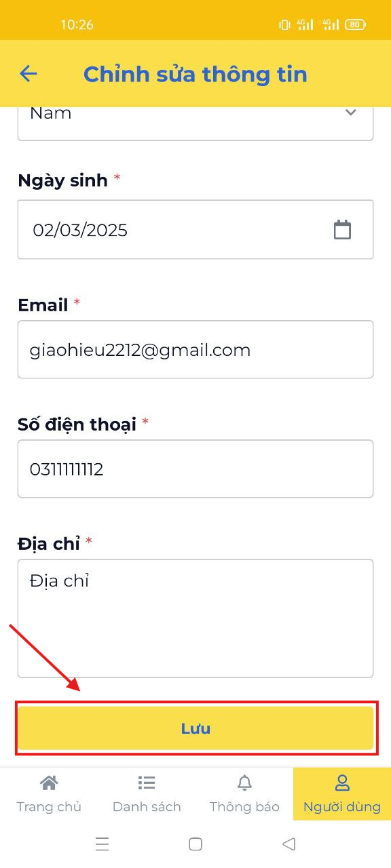Focus the Số điện thoại input field

point(195,469)
